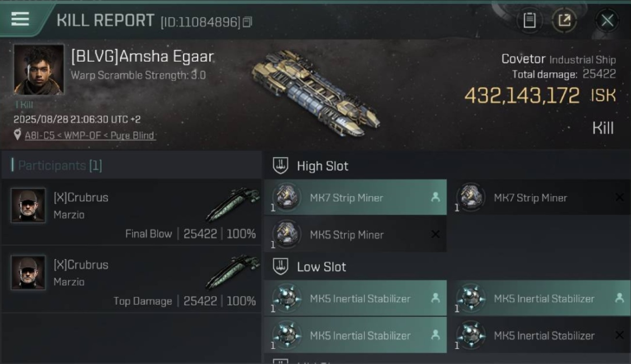This screenshot has height=364, width=631.
Task: Select the destroyed MK7 Strip Miner item
Action: (x=541, y=198)
